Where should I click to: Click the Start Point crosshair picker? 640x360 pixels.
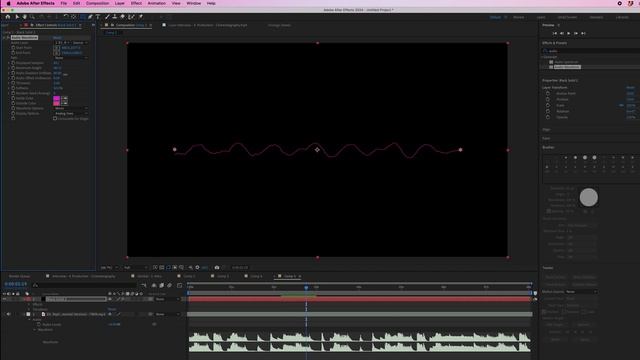pyautogui.click(x=57, y=48)
